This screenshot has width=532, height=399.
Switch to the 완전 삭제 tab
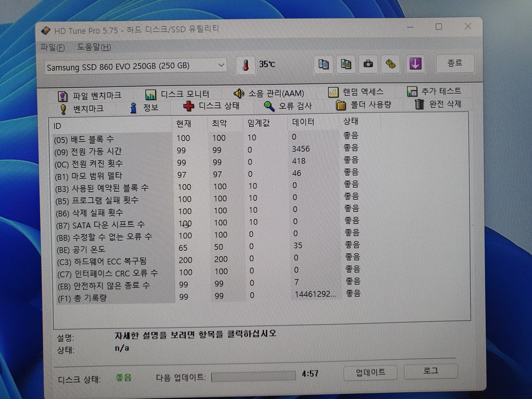point(438,104)
